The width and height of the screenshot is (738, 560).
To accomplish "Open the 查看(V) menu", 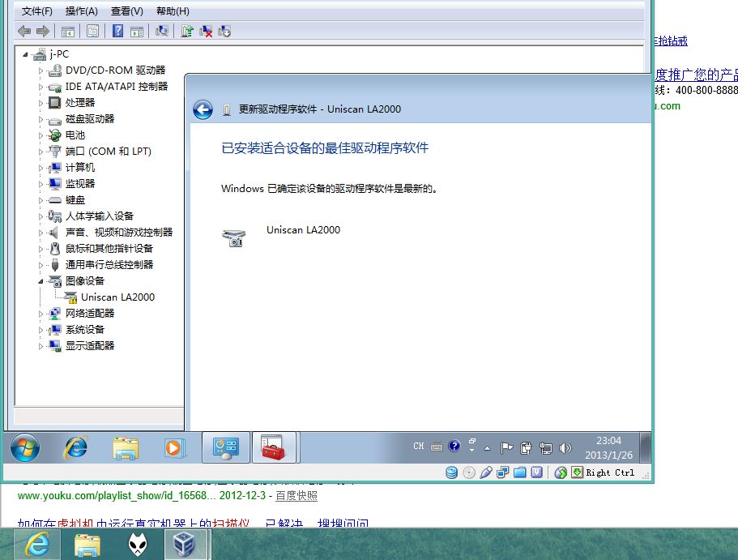I will coord(126,11).
